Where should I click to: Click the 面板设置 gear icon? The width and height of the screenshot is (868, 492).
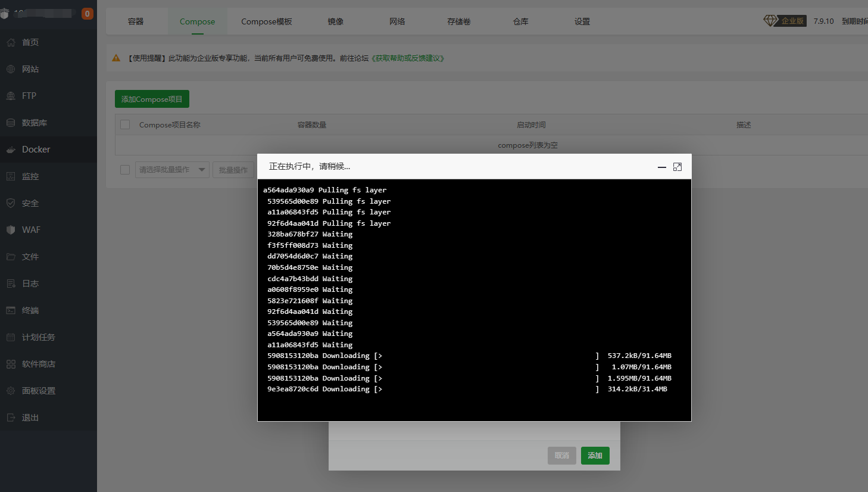tap(11, 391)
